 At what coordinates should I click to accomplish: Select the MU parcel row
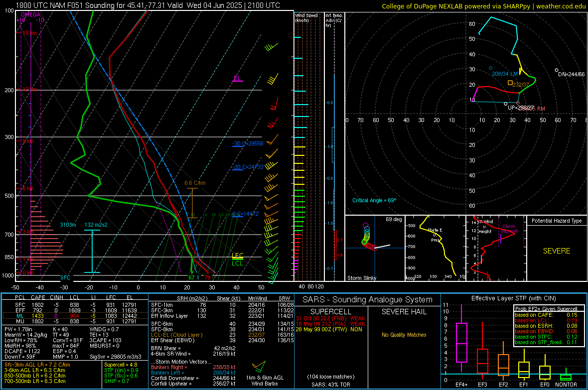tap(75, 321)
